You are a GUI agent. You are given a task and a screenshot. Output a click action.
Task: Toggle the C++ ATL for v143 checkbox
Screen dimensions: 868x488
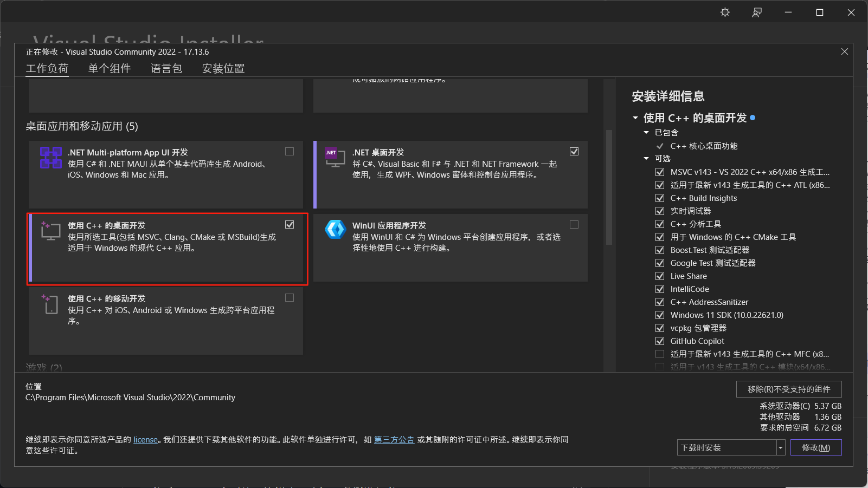click(660, 185)
